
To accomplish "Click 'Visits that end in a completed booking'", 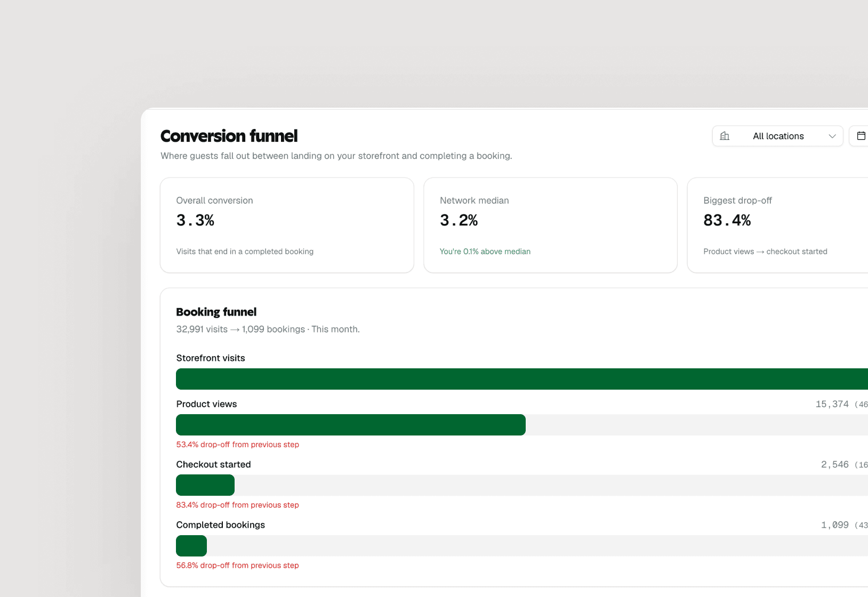I will point(245,252).
